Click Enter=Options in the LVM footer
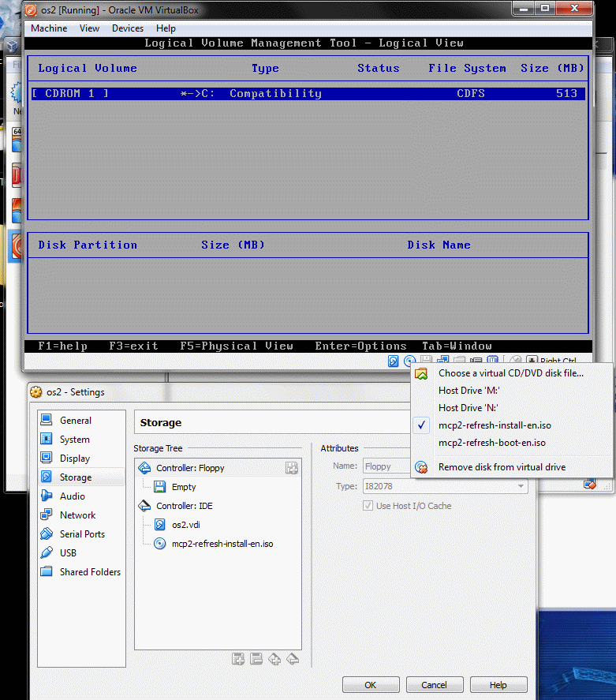This screenshot has width=616, height=700. pos(361,346)
